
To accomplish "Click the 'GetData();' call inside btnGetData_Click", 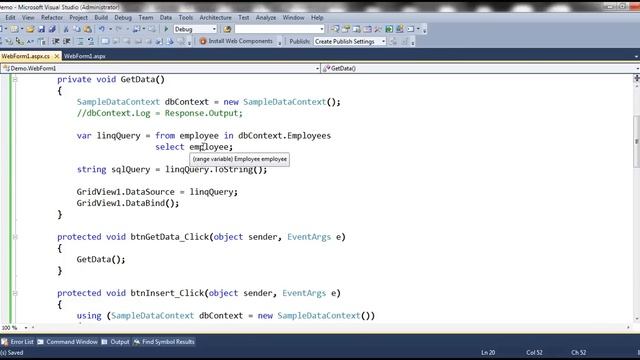I will click(101, 260).
